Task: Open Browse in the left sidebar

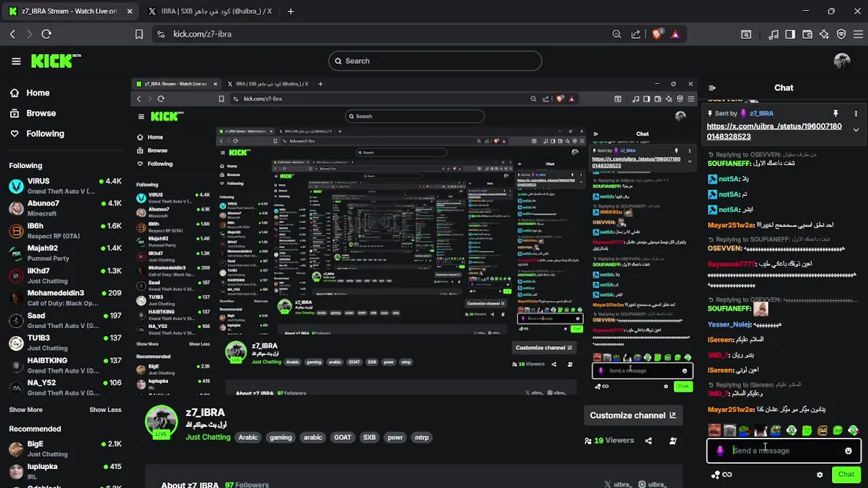Action: tap(41, 113)
